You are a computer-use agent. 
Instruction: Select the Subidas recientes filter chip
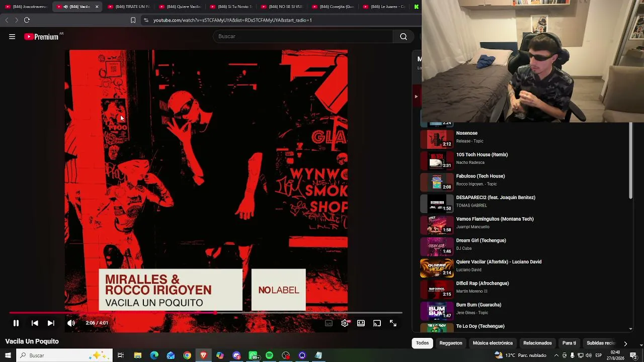(x=601, y=343)
